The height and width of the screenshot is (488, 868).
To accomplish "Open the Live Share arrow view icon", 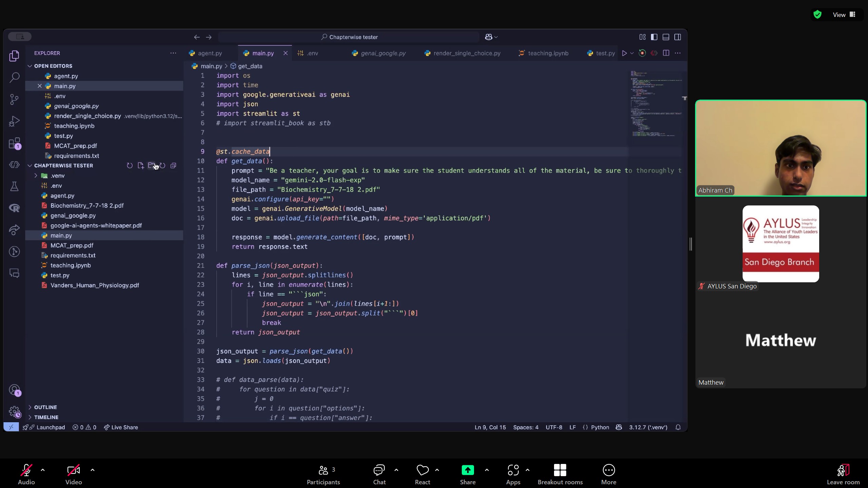I will 14,230.
